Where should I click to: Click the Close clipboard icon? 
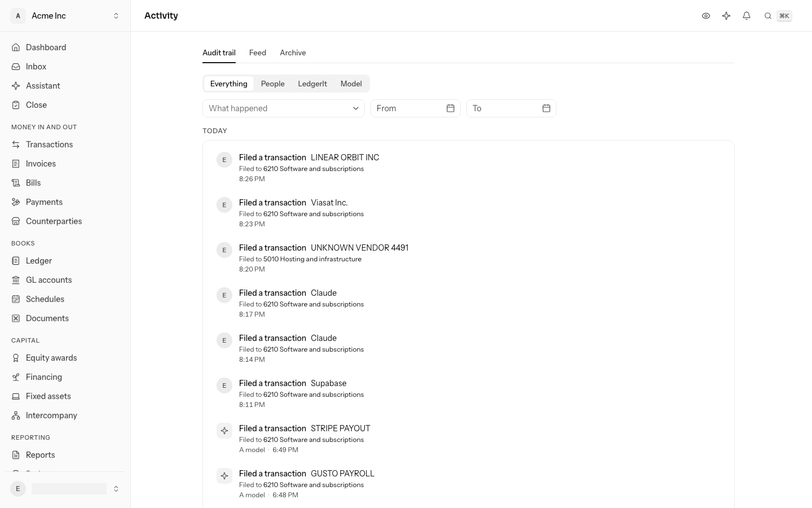click(16, 105)
